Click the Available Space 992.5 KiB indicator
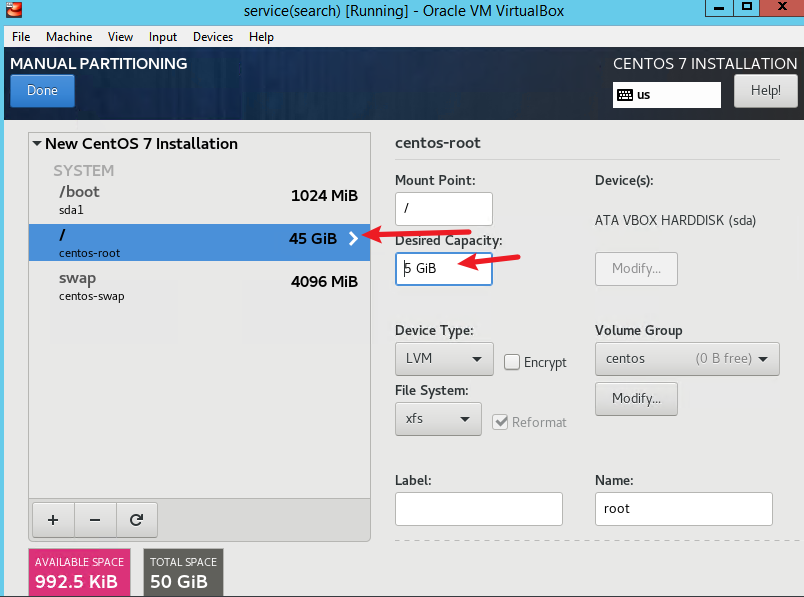Screen dimensions: 804x597 coord(79,572)
